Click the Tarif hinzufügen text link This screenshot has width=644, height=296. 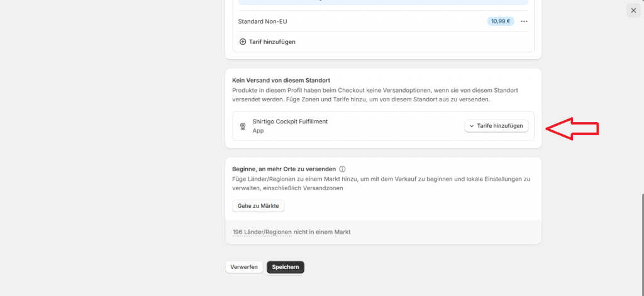(x=272, y=42)
